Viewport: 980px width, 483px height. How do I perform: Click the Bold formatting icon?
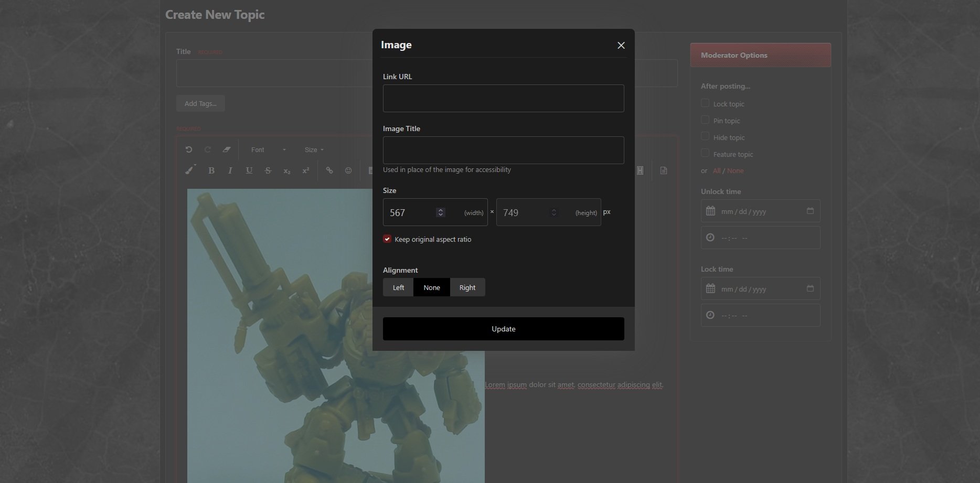click(x=211, y=170)
